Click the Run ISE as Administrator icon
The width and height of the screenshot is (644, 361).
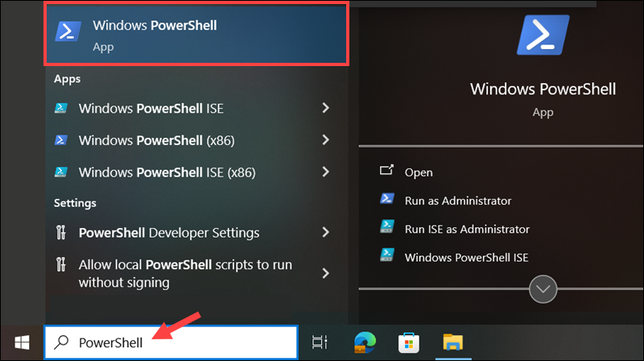[x=387, y=226]
